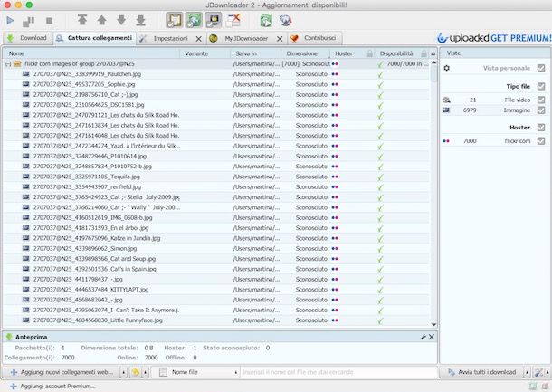
Task: Close the Impostazioni tab
Action: tap(199, 39)
